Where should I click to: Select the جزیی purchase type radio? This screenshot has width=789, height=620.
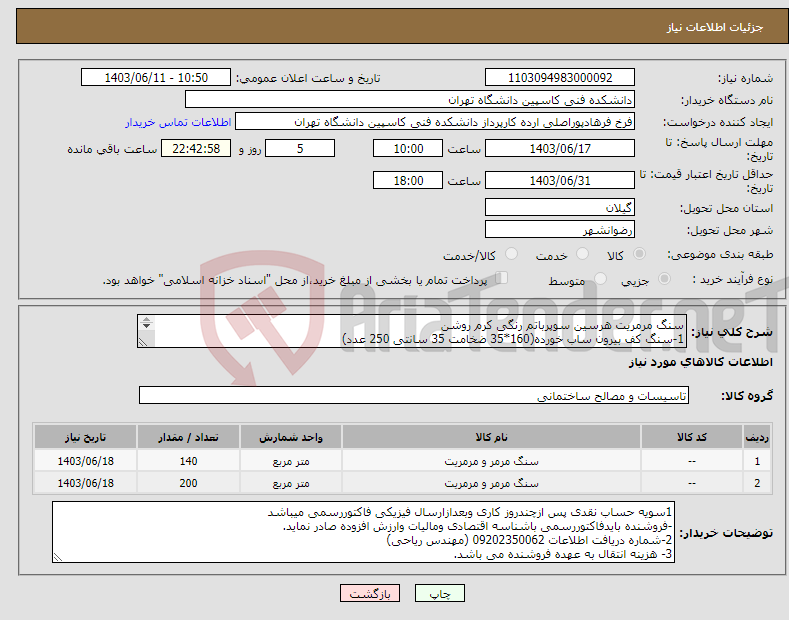click(x=664, y=278)
